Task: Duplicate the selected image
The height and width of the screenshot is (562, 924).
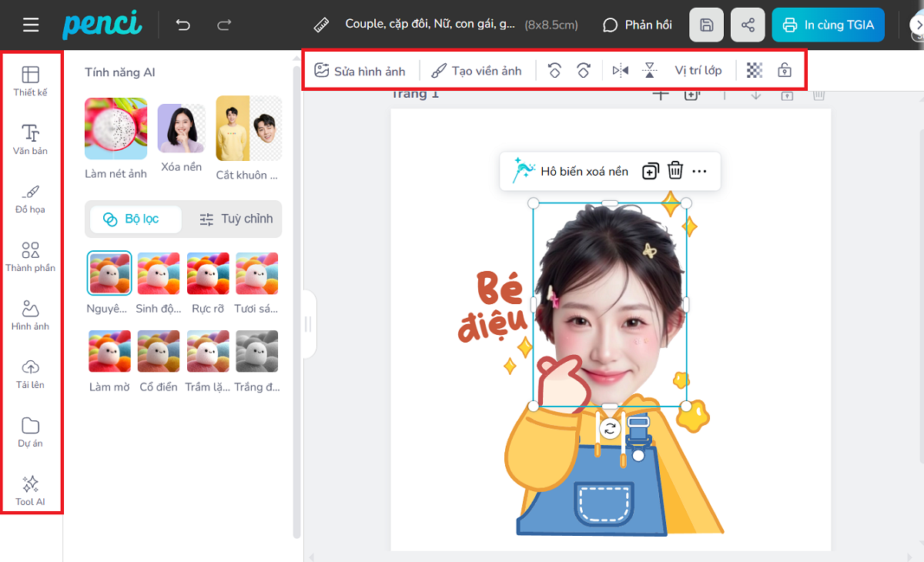Action: [650, 171]
